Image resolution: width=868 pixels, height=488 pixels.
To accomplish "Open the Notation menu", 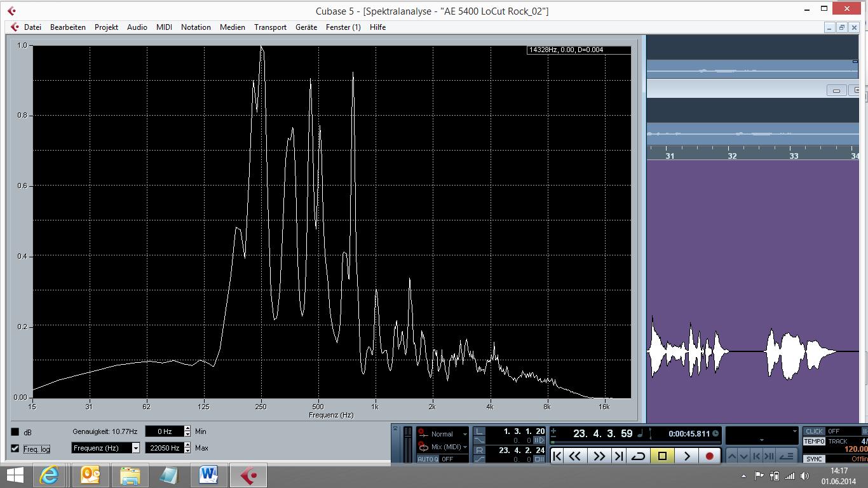I will click(196, 27).
